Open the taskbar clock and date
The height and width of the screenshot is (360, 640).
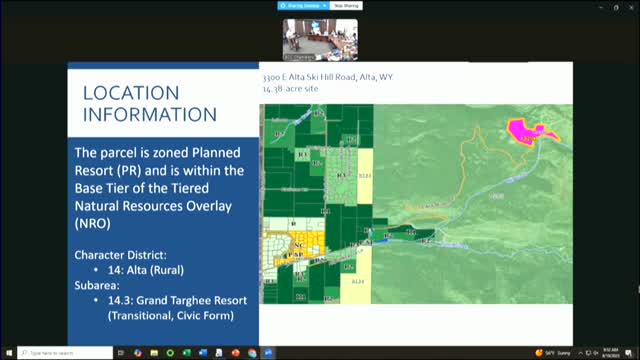611,353
